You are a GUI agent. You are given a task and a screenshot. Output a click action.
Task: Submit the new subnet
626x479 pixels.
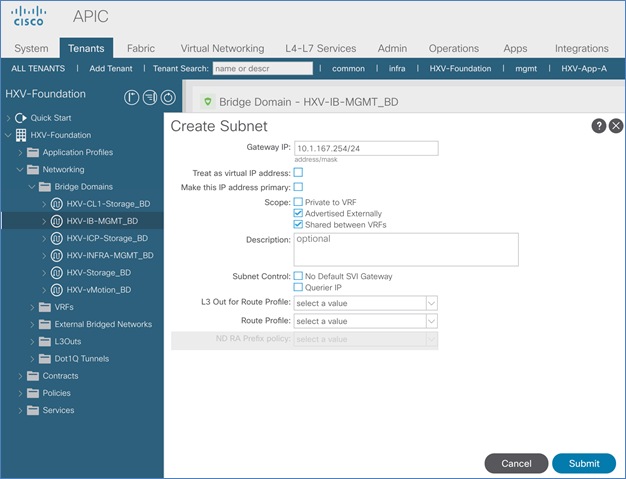pos(584,463)
